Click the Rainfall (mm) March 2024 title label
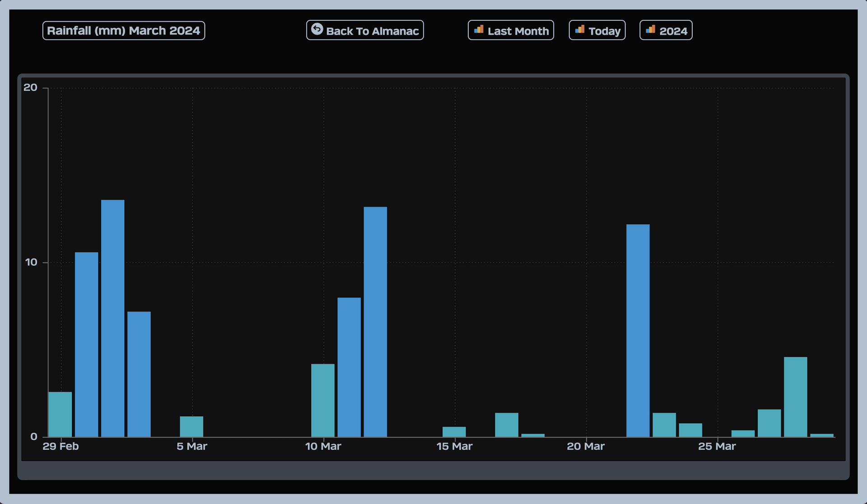This screenshot has height=504, width=867. coord(123,31)
